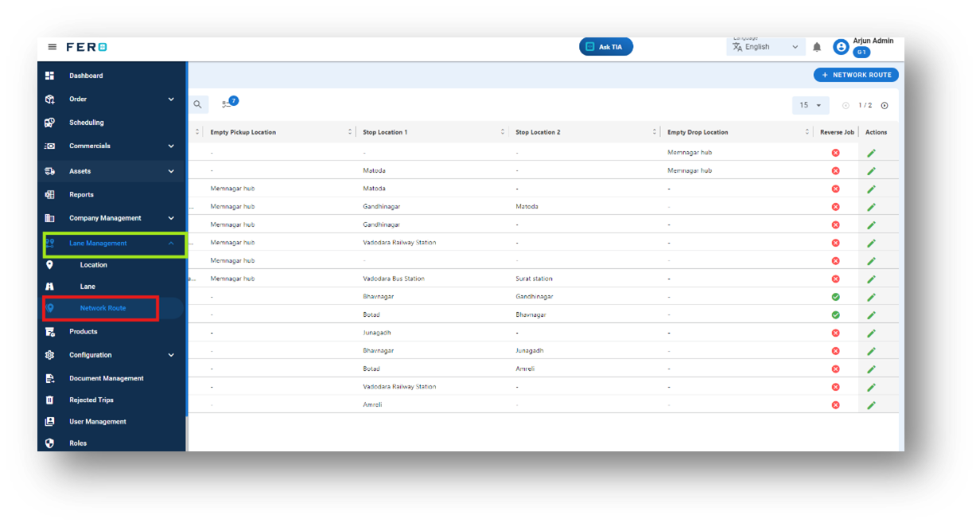The width and height of the screenshot is (980, 527).
Task: Sort by Stop Location 2 column
Action: point(655,132)
